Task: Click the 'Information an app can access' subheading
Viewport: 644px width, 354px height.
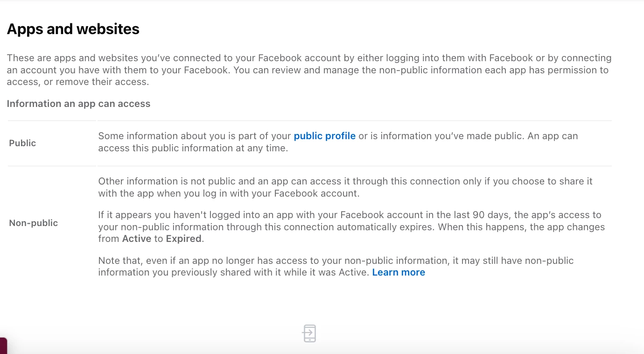Action: point(78,104)
